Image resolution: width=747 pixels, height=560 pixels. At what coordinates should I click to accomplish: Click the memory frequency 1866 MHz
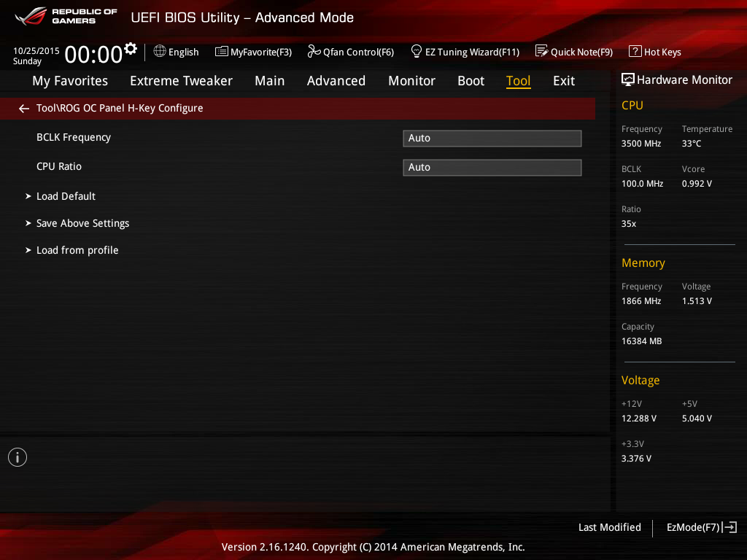(x=641, y=301)
